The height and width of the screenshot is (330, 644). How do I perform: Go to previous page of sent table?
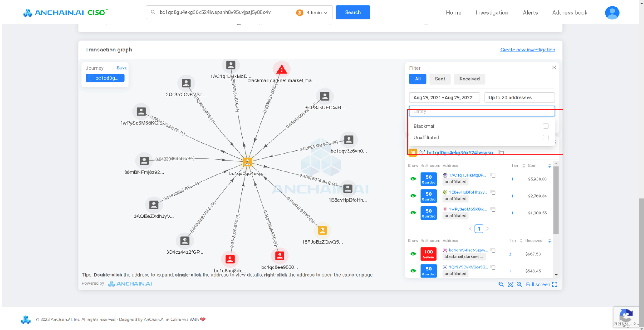coord(470,229)
